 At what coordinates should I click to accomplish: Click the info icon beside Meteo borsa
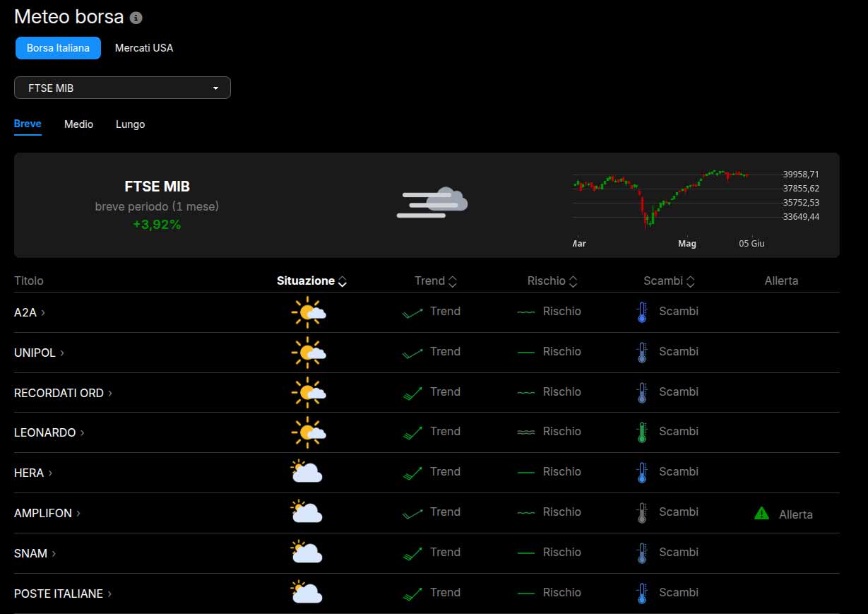(136, 18)
